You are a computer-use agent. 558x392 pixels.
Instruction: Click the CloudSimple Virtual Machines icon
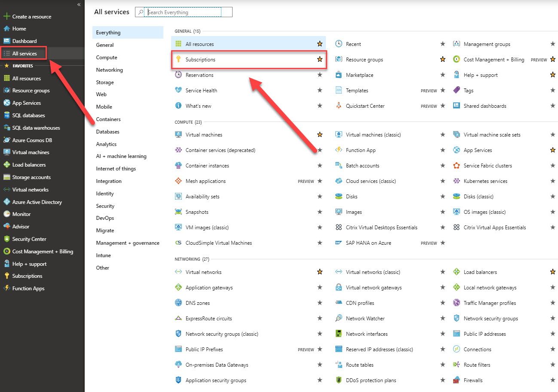pyautogui.click(x=178, y=243)
